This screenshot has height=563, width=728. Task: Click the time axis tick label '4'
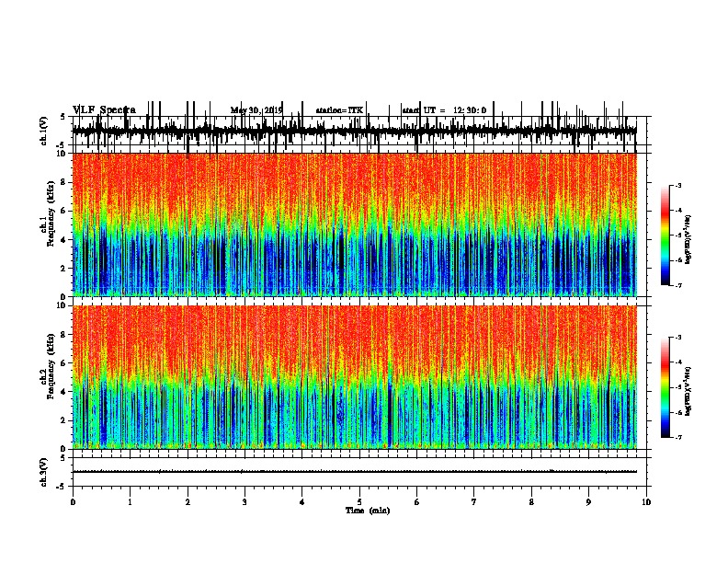coord(302,502)
